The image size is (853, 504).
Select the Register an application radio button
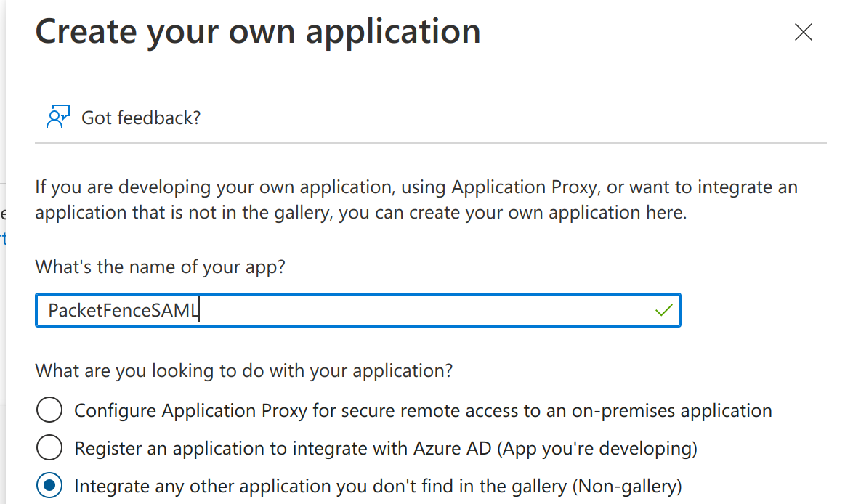(49, 448)
